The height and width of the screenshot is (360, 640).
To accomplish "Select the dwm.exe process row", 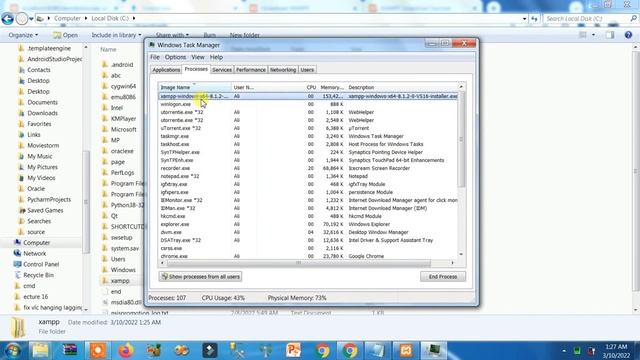I will pos(308,232).
